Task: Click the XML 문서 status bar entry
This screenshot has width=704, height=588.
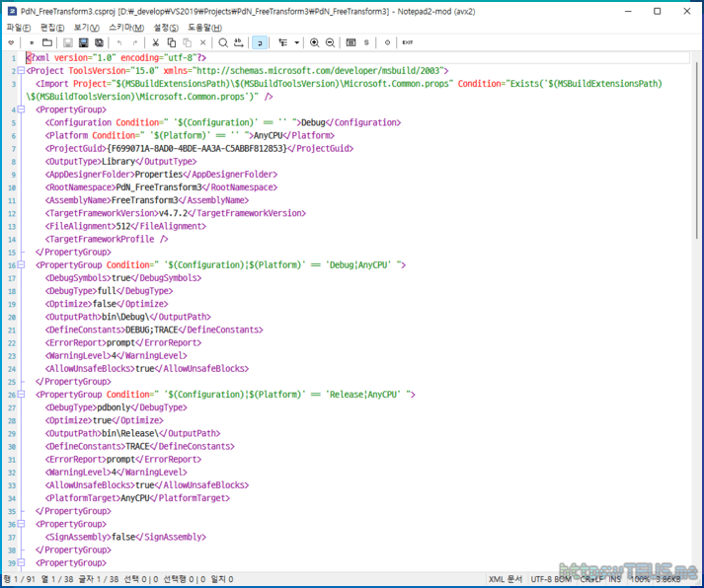Action: pos(506,579)
